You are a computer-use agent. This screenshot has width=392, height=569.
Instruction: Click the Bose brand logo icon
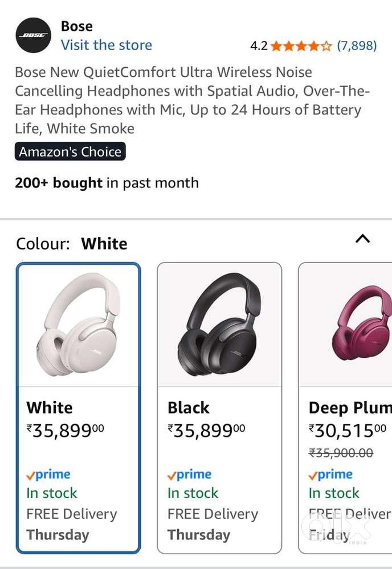[x=33, y=35]
